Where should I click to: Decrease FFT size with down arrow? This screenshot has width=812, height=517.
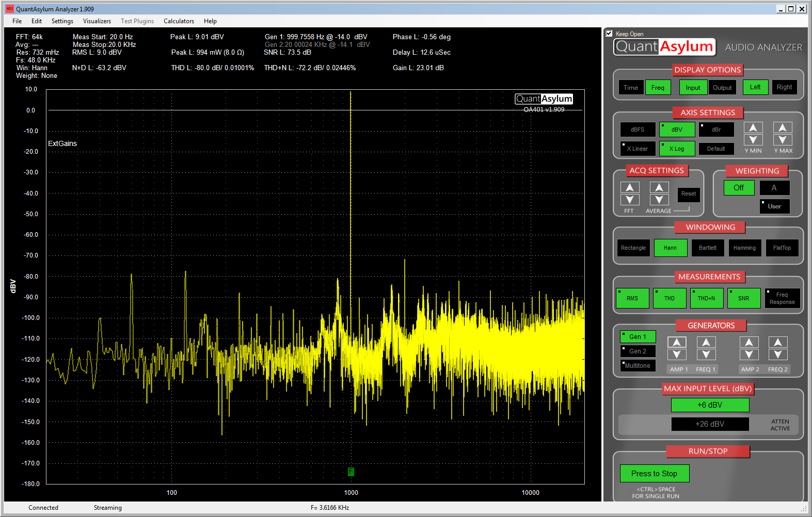pos(630,200)
